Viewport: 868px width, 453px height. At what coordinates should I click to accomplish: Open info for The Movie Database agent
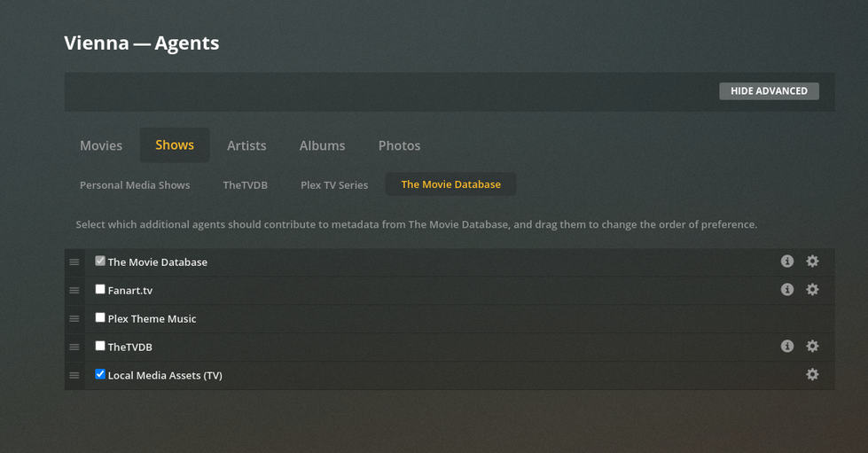(786, 262)
